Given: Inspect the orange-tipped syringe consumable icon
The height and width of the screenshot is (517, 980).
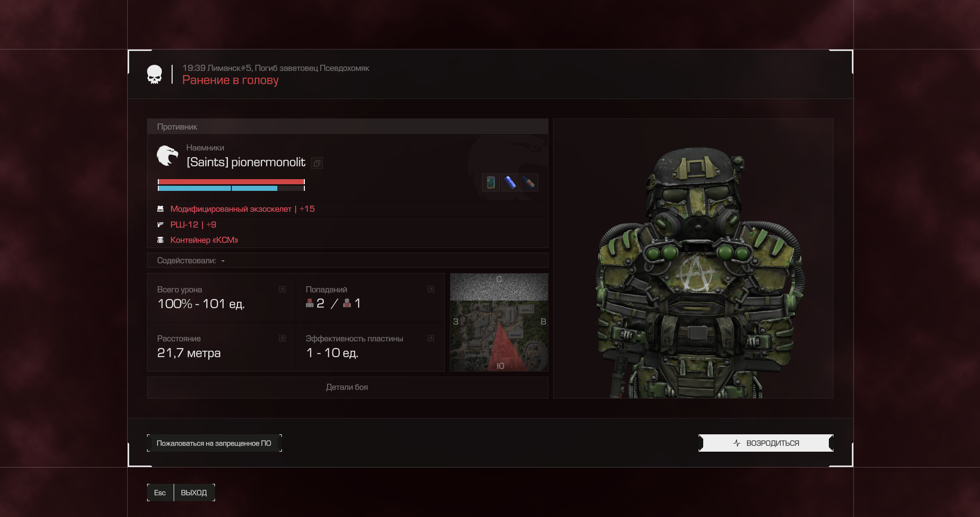Looking at the screenshot, I should (x=529, y=182).
